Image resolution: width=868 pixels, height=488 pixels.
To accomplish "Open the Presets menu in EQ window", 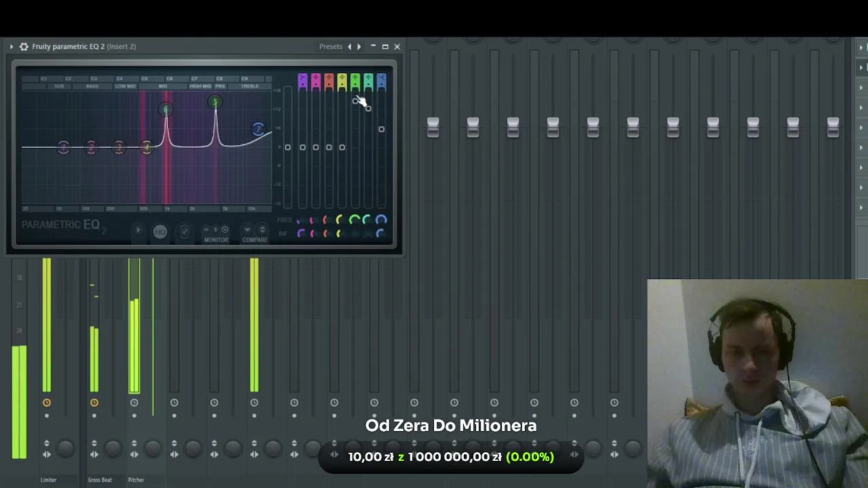I will (331, 46).
